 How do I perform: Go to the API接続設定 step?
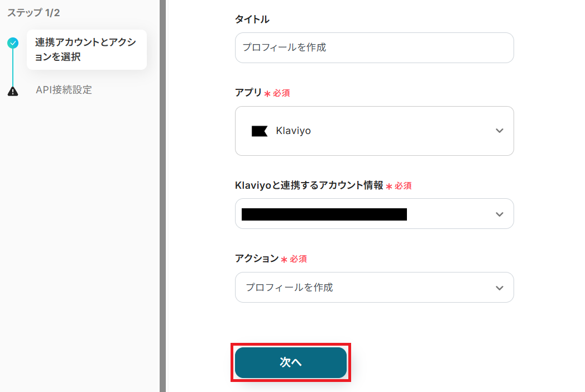pyautogui.click(x=64, y=90)
